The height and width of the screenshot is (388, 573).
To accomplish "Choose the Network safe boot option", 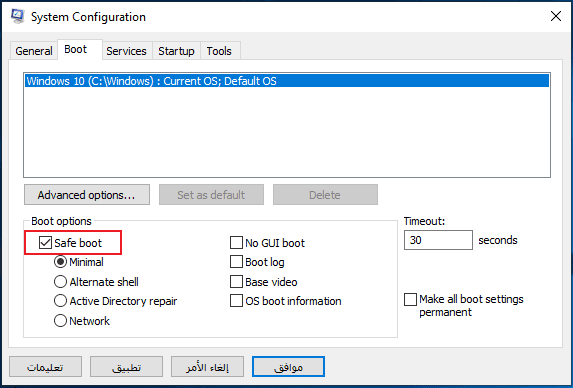I will pos(60,321).
